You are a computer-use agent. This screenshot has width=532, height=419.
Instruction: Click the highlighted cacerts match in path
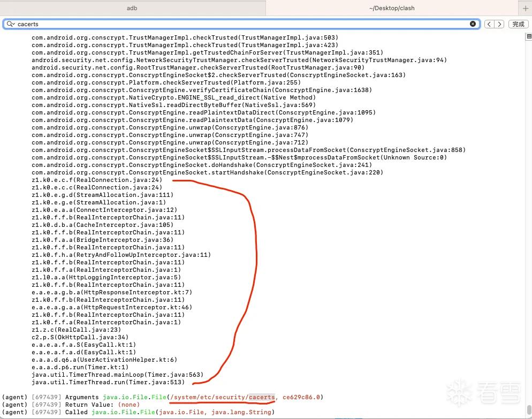point(262,397)
